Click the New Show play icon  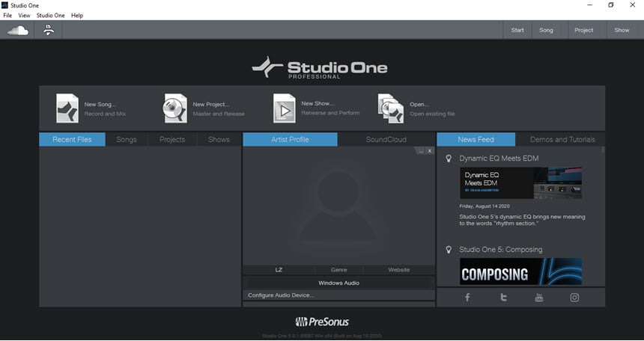285,108
